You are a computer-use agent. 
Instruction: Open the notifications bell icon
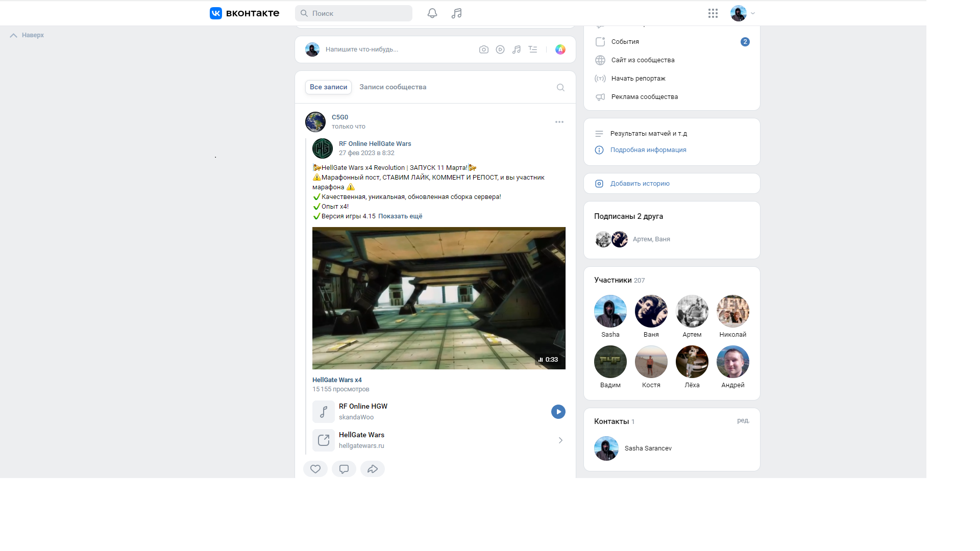pos(432,13)
